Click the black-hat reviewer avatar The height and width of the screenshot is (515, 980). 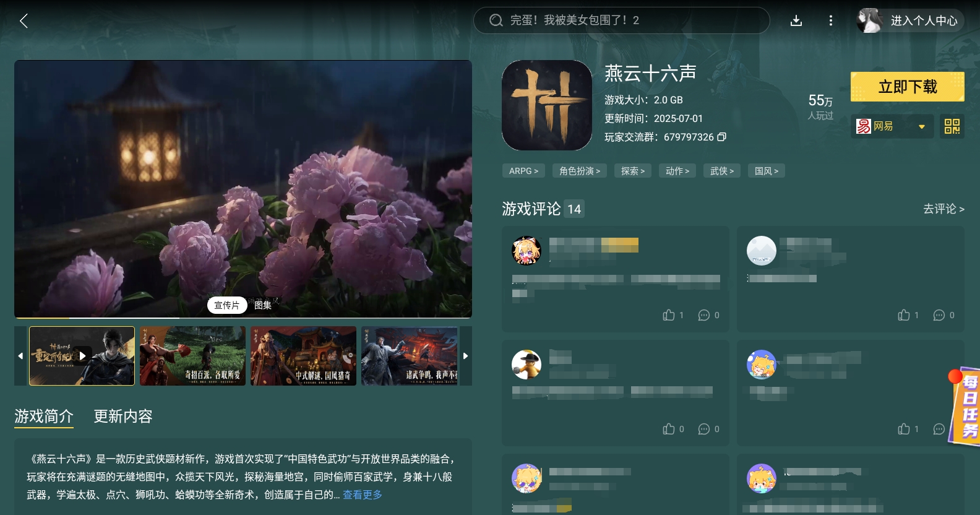tap(527, 365)
